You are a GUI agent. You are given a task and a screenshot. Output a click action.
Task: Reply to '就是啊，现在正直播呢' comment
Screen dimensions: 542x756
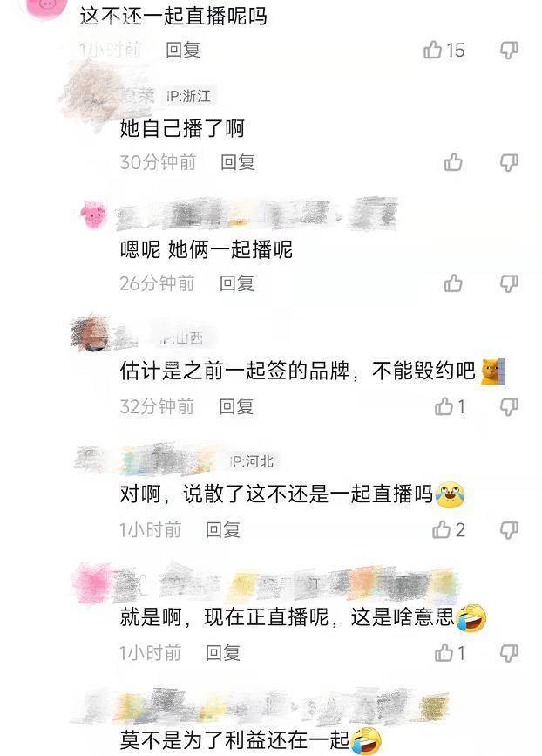(x=223, y=653)
